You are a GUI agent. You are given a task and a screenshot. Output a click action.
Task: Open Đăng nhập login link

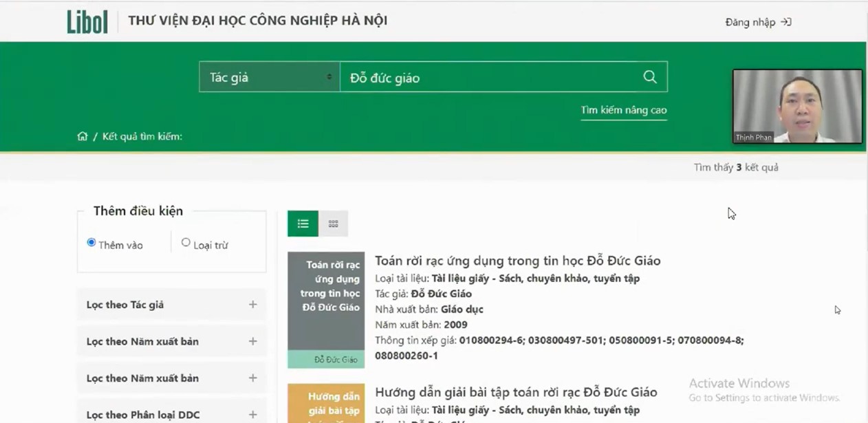(757, 22)
